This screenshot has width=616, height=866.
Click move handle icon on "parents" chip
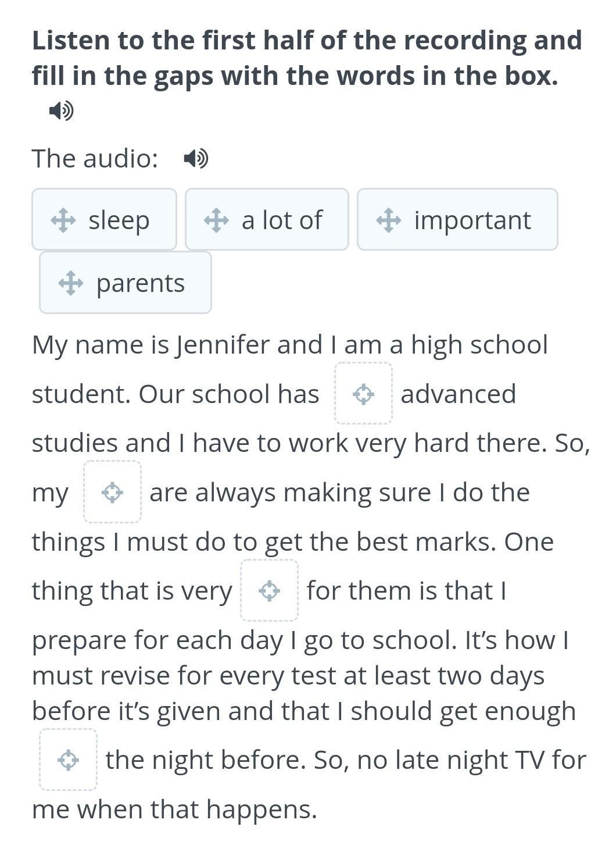pos(70,283)
